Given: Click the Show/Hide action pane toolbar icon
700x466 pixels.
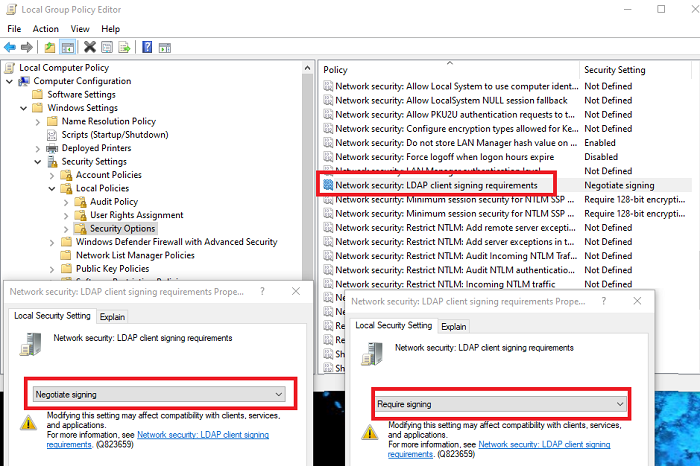Looking at the screenshot, I should pyautogui.click(x=165, y=47).
